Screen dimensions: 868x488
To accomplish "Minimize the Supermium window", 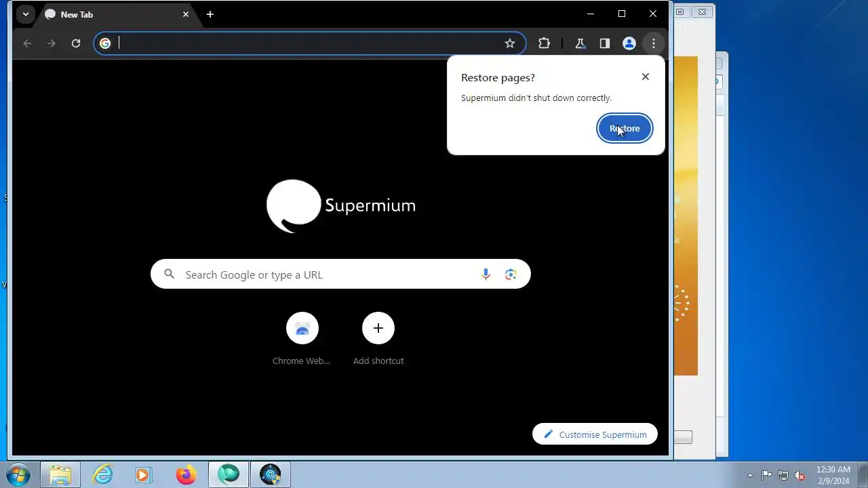I will tap(591, 14).
